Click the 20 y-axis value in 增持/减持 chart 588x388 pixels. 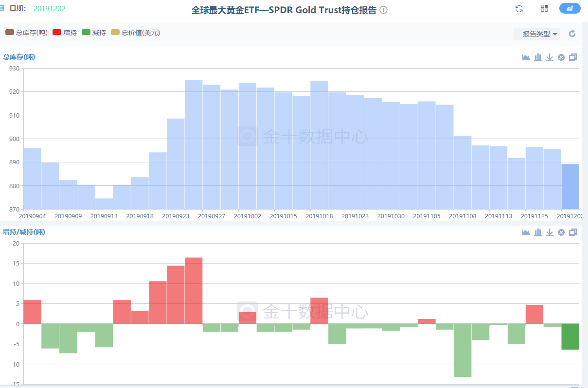[x=16, y=243]
